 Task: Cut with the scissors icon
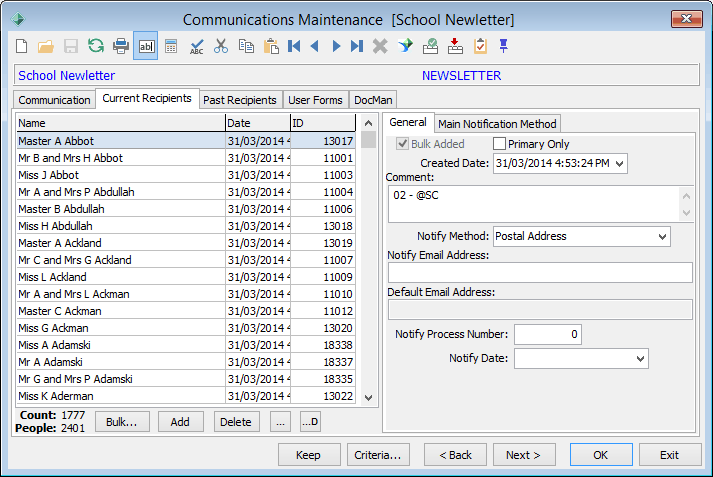coord(221,46)
